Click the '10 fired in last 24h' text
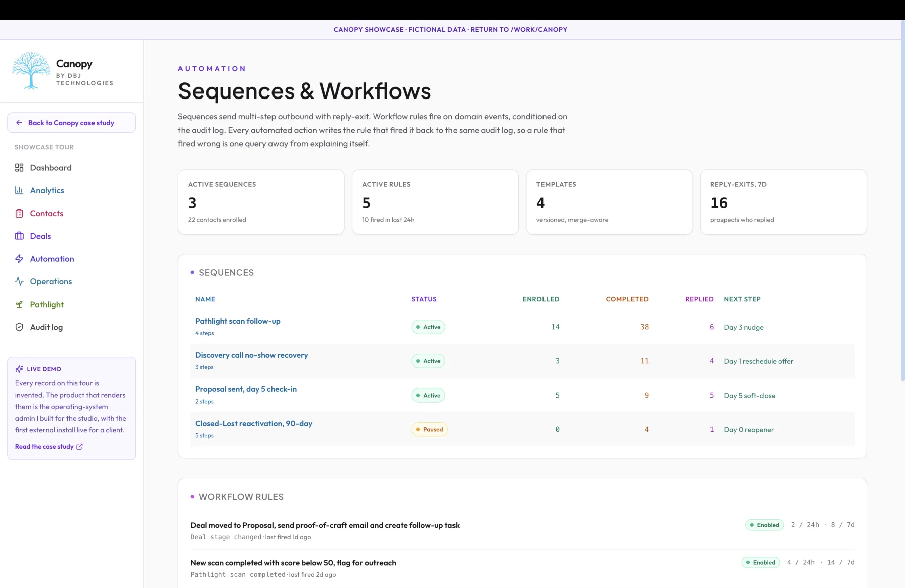This screenshot has height=588, width=905. [388, 220]
